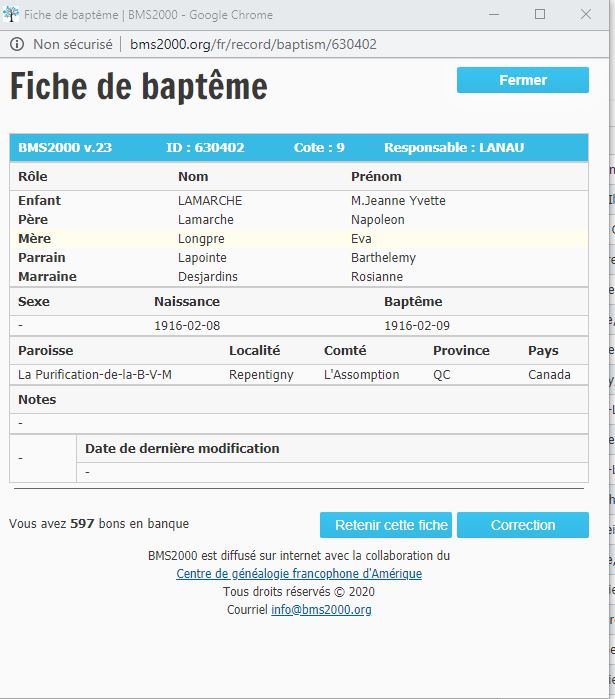Click the Parrain role label

[x=42, y=258]
